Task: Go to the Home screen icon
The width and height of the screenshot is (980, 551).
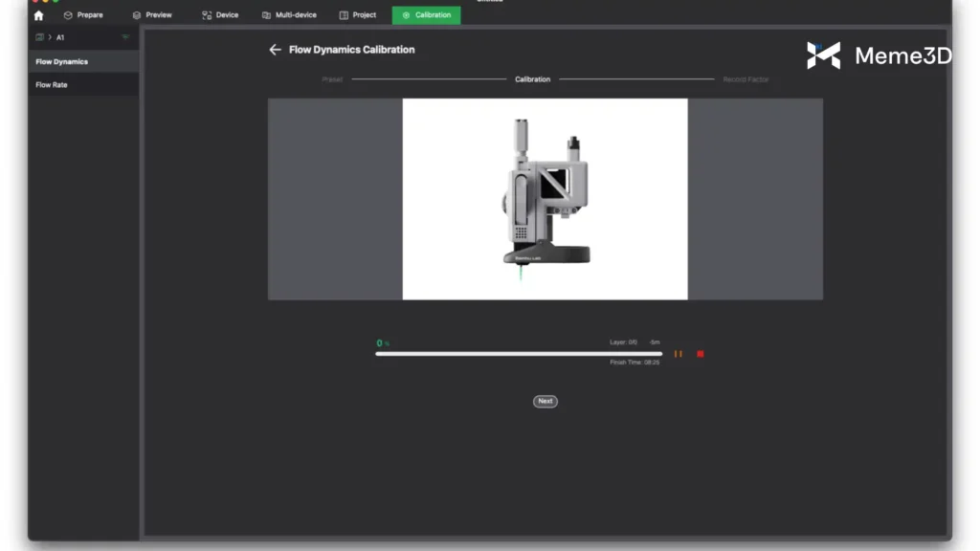Action: tap(38, 15)
